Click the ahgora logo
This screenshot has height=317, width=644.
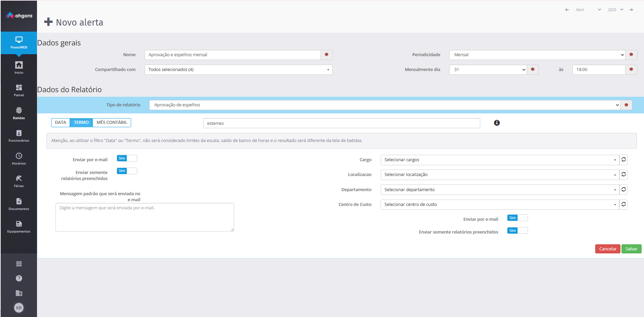click(19, 15)
